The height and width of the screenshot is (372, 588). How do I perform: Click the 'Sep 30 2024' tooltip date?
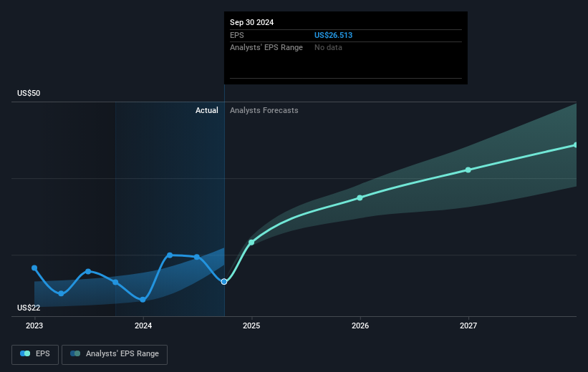[251, 22]
